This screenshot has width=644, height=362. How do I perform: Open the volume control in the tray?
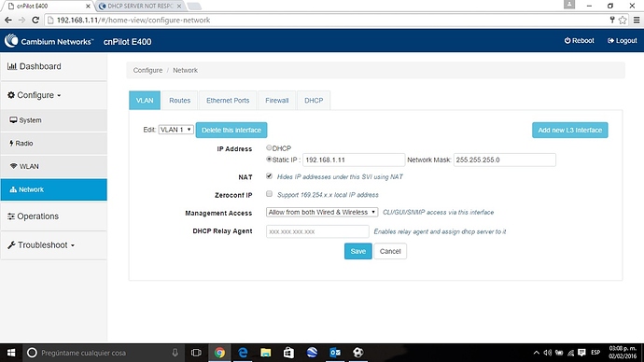(548, 353)
